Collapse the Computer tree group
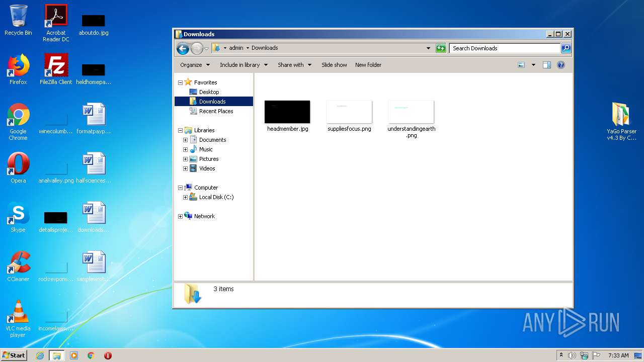644x362 pixels. point(180,188)
